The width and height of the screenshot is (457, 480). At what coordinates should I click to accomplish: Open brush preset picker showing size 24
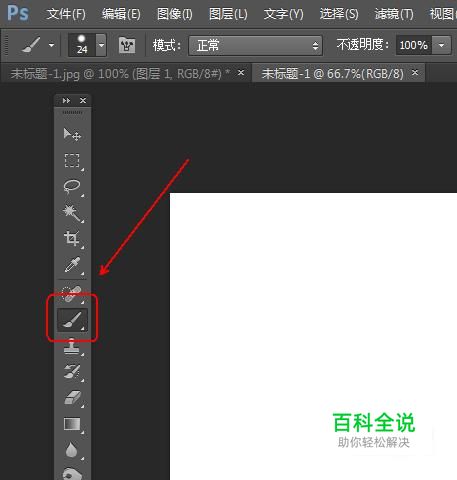pyautogui.click(x=87, y=45)
